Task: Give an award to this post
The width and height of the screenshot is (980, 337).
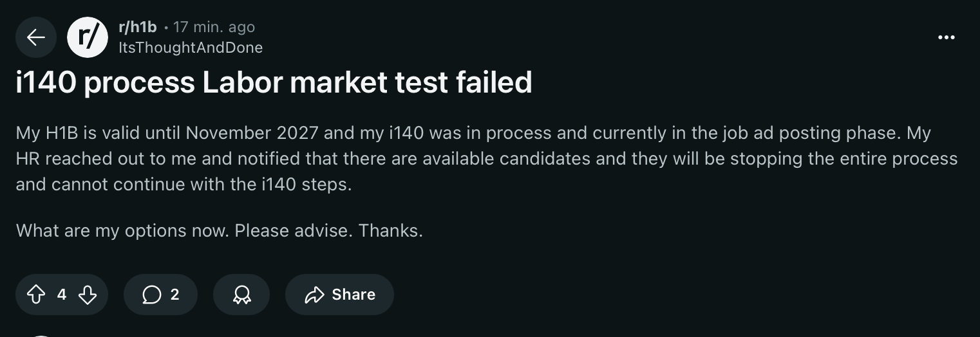Action: click(x=241, y=295)
